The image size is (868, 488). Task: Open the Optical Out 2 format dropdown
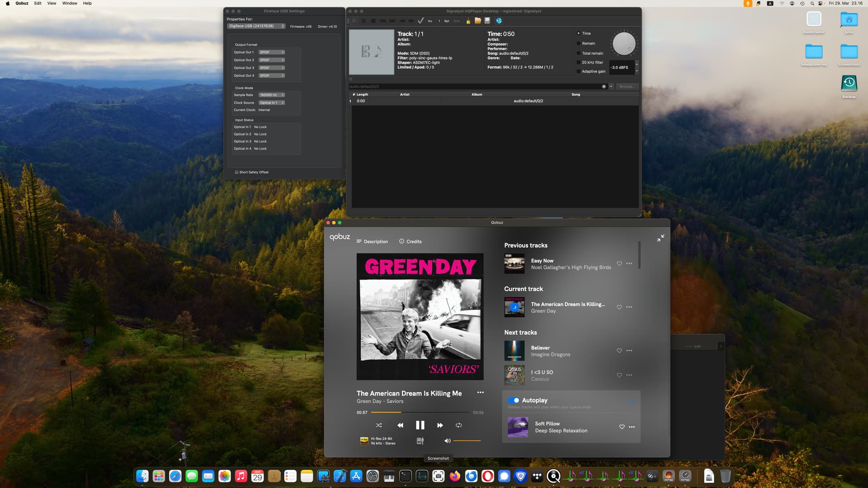272,60
